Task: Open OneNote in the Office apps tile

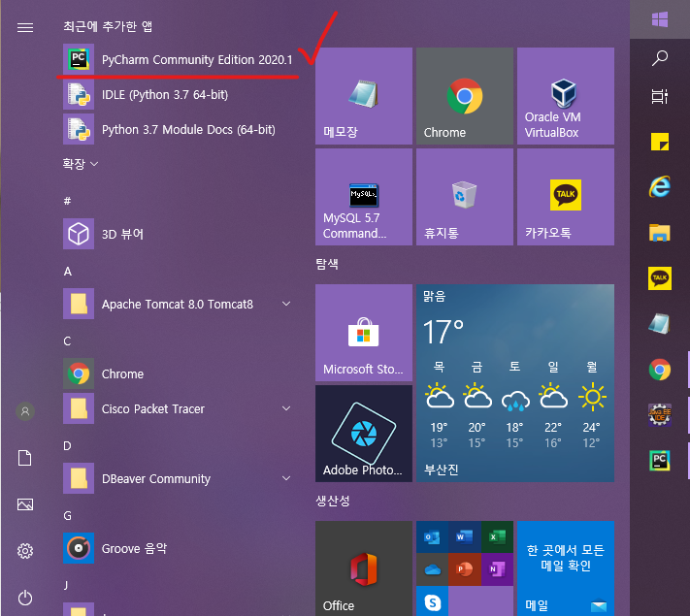Action: pyautogui.click(x=497, y=569)
